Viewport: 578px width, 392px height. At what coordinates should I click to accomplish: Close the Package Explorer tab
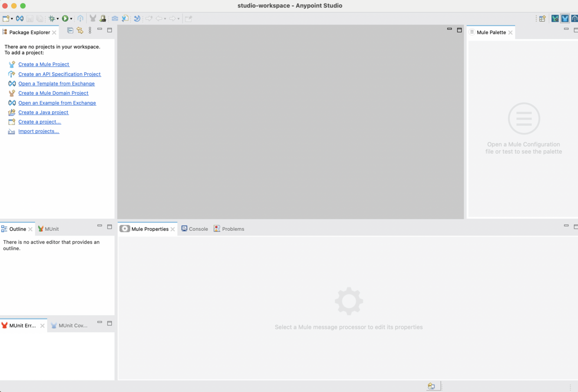pos(54,33)
